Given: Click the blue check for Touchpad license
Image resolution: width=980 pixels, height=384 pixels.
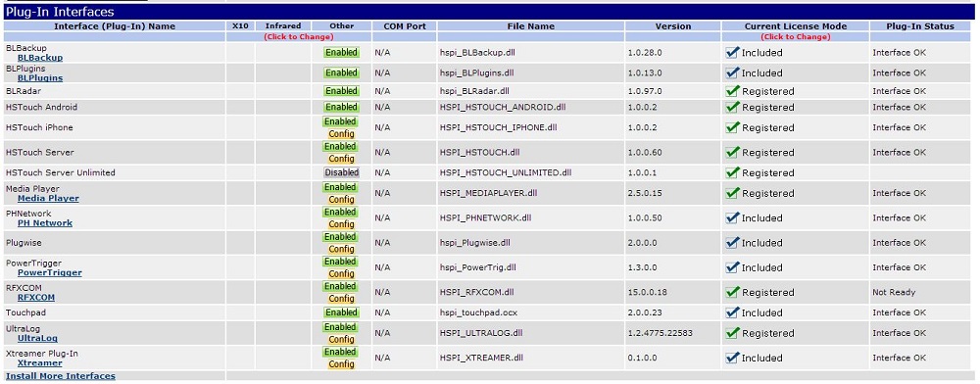Looking at the screenshot, I should click(732, 312).
